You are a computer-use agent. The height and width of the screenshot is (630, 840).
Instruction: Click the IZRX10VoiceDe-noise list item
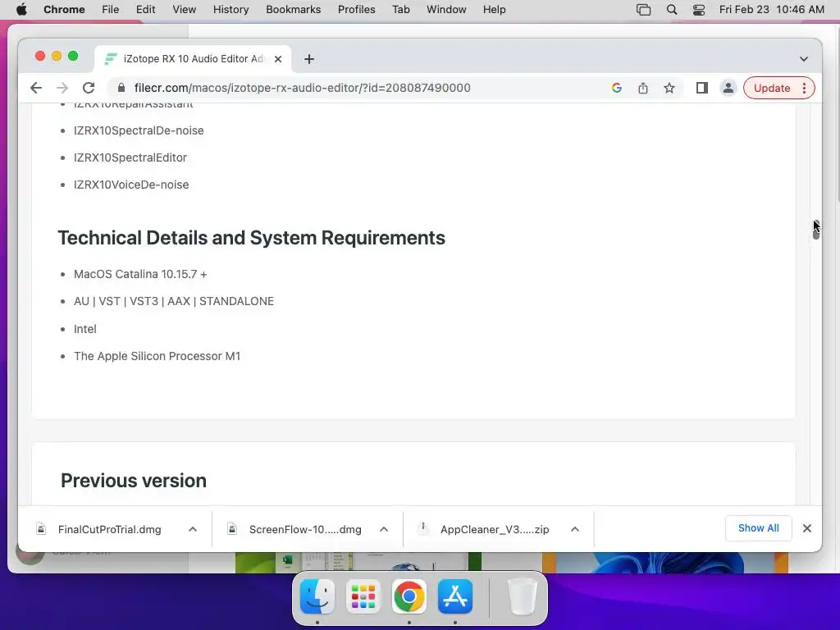[131, 185]
